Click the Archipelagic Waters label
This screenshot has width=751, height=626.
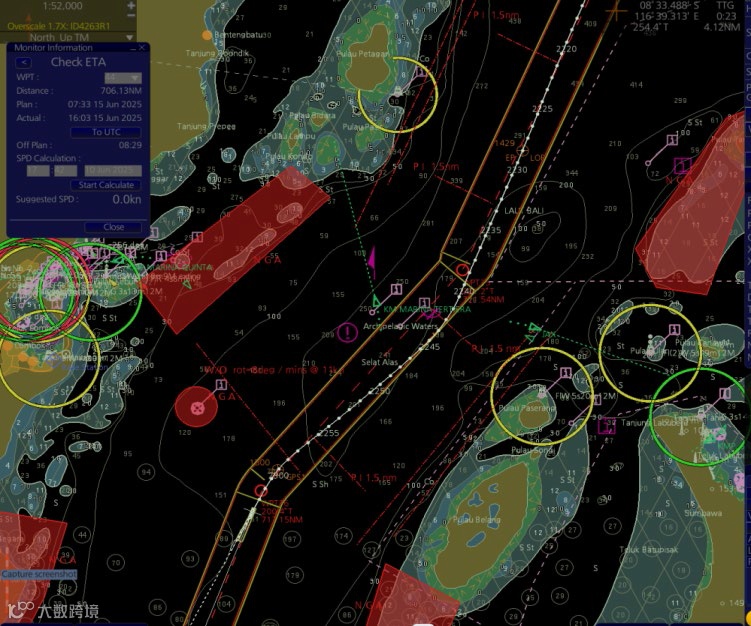[400, 326]
